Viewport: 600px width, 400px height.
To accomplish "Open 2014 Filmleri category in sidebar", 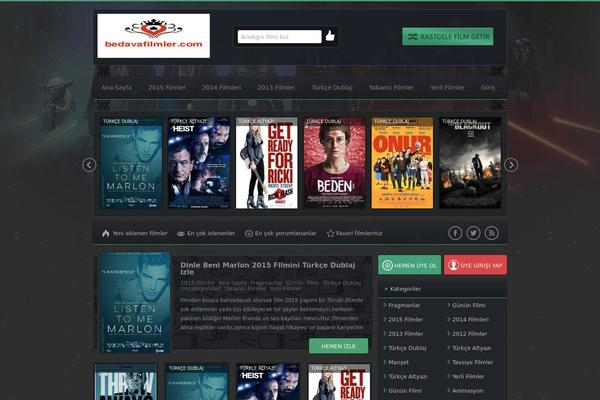I will coord(470,319).
